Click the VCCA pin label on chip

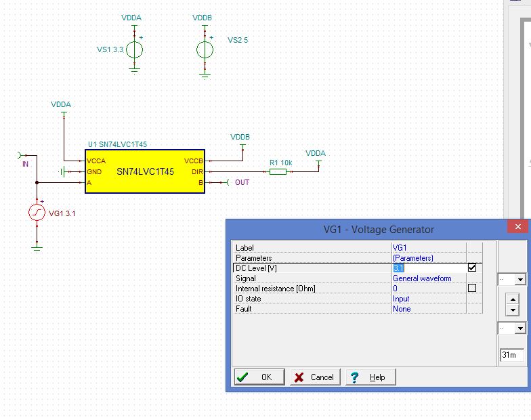tap(96, 161)
